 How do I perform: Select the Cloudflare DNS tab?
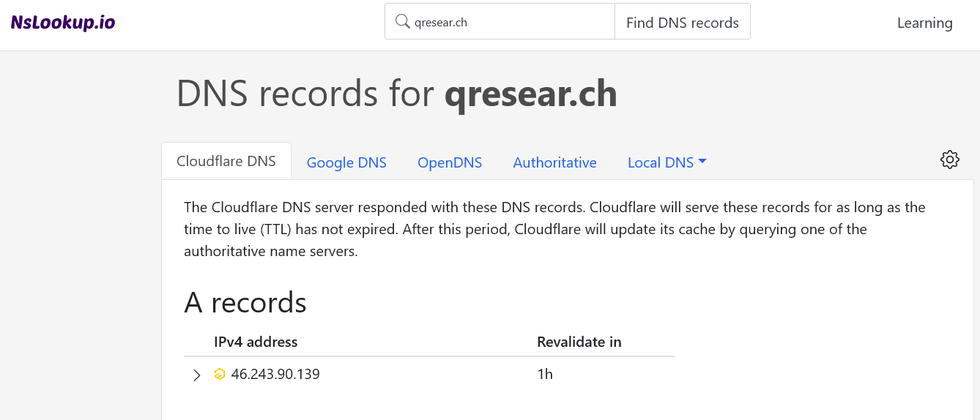[226, 161]
